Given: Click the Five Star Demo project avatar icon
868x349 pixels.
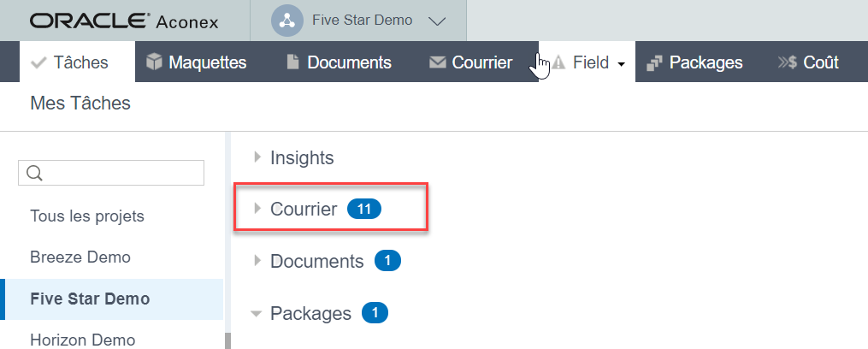Looking at the screenshot, I should click(286, 21).
